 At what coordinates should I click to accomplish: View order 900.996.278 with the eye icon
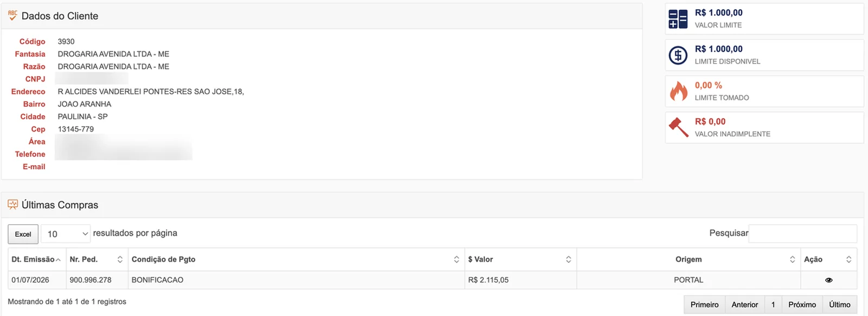tap(828, 280)
